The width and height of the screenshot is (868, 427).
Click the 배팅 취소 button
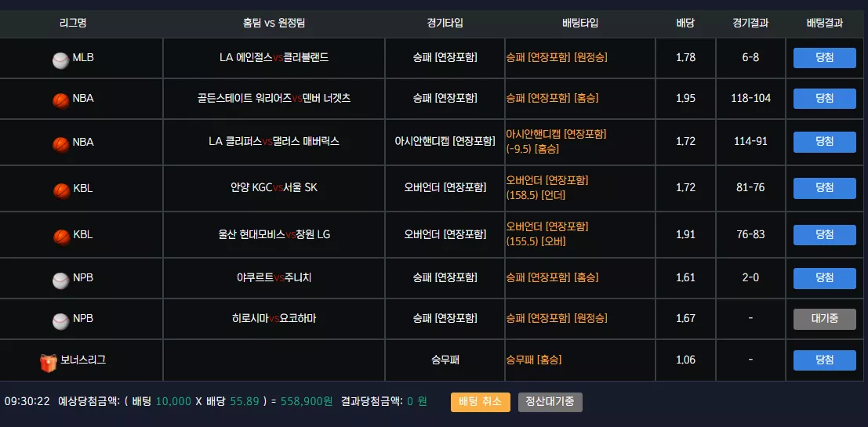point(480,402)
